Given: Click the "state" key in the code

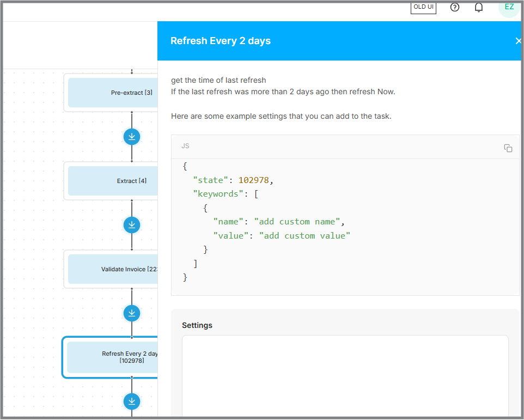Looking at the screenshot, I should [211, 180].
